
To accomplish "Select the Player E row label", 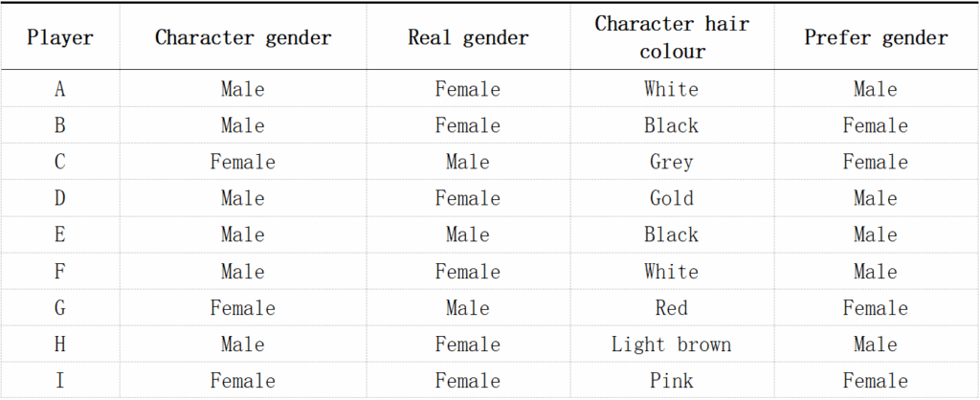I will (59, 235).
